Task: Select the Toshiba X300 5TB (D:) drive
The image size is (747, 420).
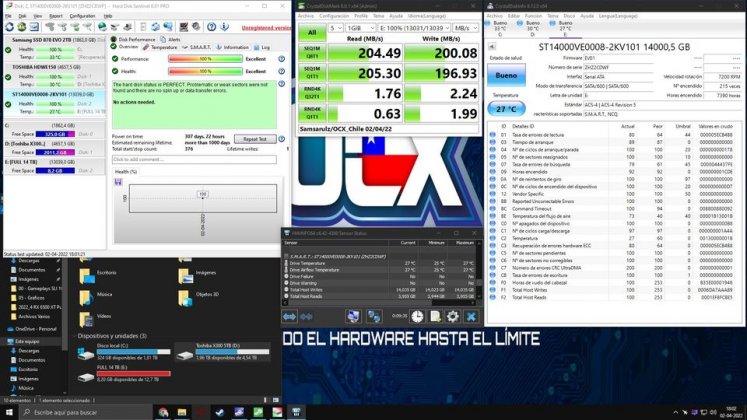Action: pos(222,351)
